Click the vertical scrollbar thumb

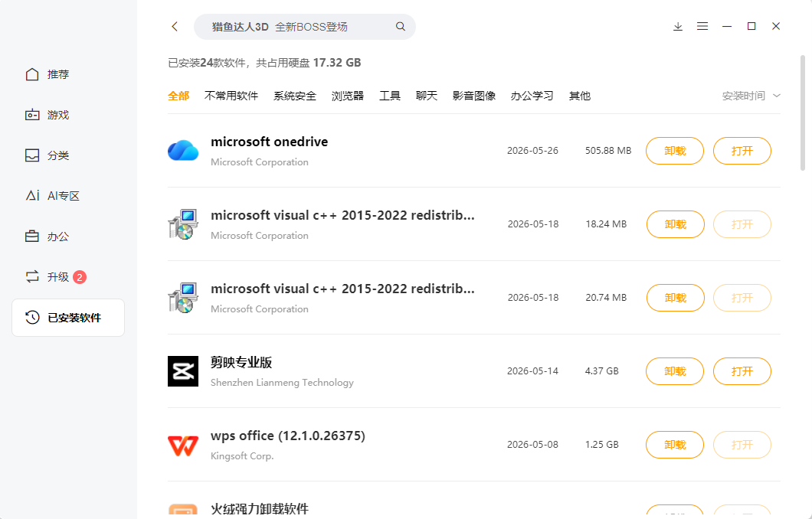[803, 113]
